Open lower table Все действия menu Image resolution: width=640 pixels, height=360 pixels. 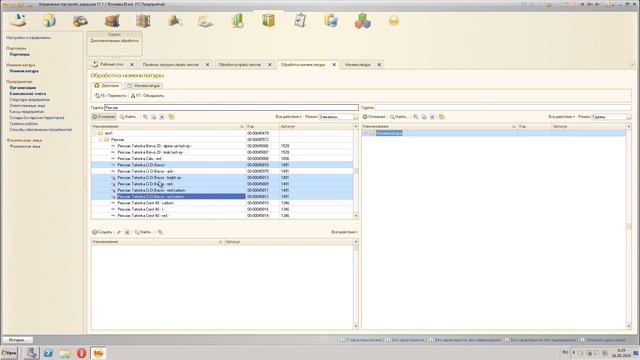point(344,232)
